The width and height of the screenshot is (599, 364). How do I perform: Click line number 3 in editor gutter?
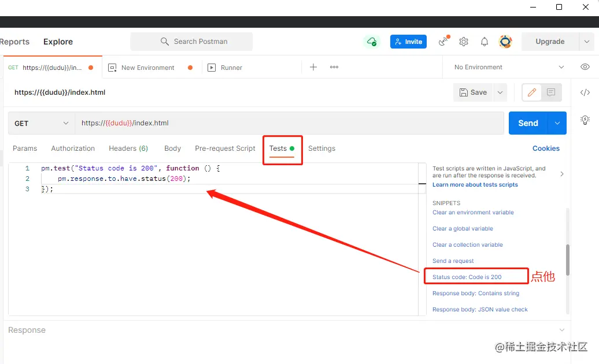tap(27, 189)
